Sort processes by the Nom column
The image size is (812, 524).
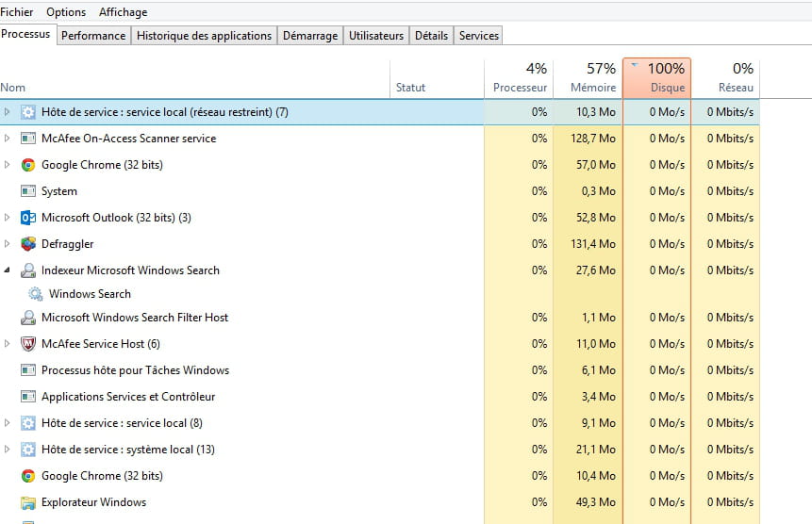click(194, 78)
